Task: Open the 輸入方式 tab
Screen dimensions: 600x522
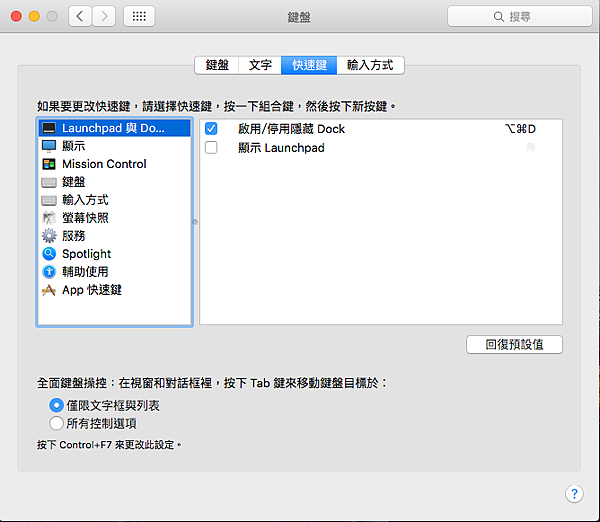Action: [x=370, y=65]
